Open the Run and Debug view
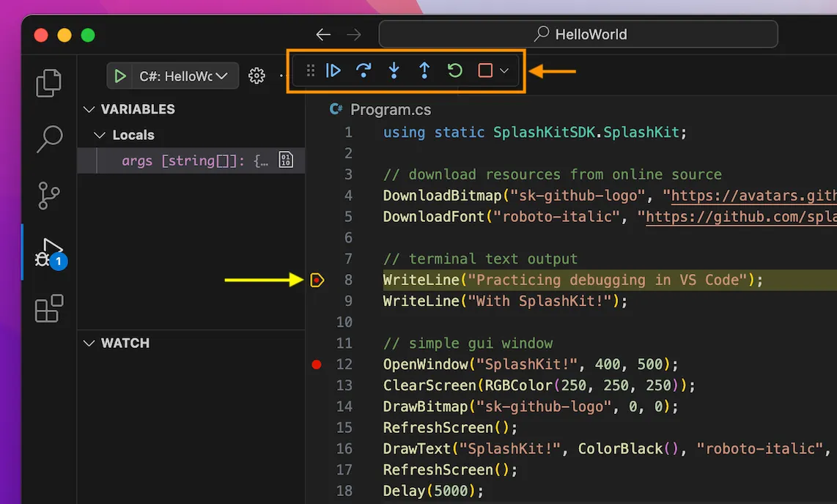 click(48, 252)
